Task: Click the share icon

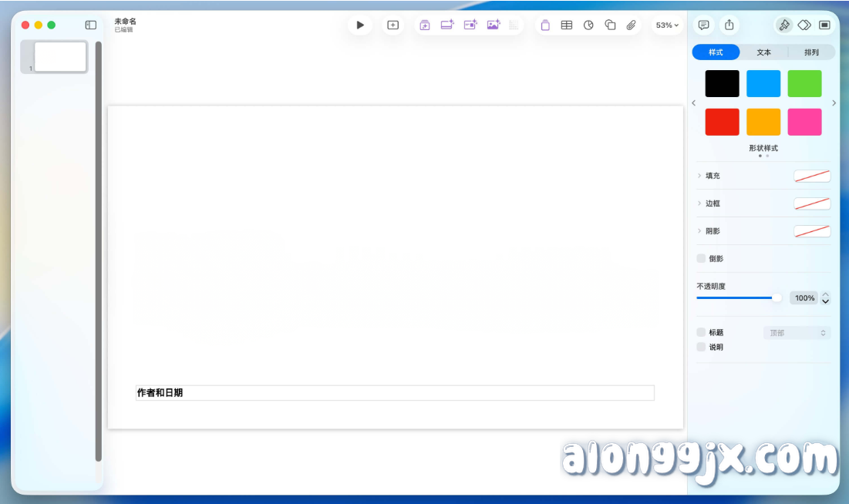Action: (x=729, y=25)
